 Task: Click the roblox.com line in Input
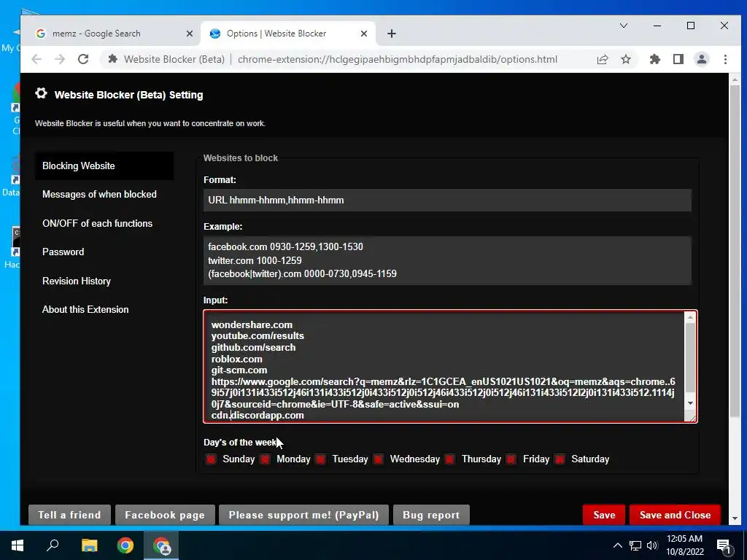(237, 359)
